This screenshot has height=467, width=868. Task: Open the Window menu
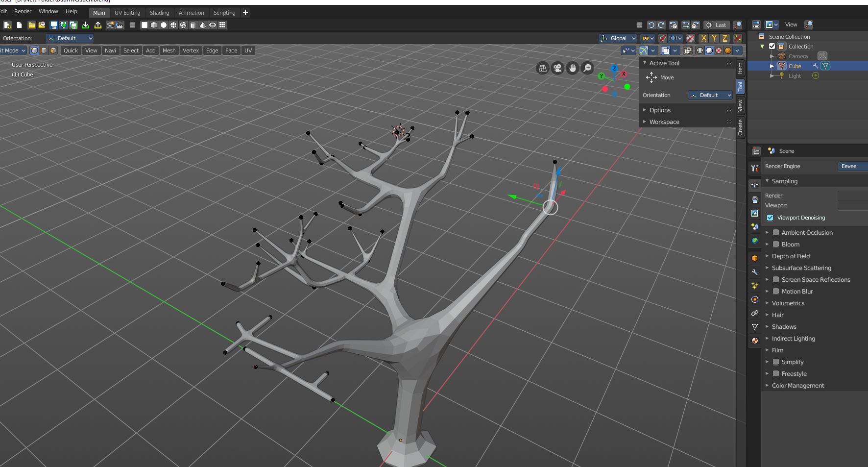48,11
